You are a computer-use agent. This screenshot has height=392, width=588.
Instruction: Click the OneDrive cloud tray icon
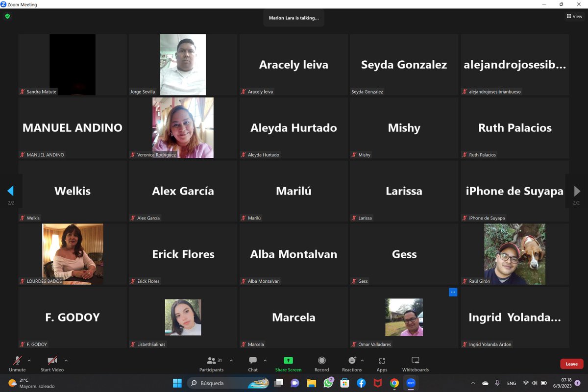tap(485, 383)
